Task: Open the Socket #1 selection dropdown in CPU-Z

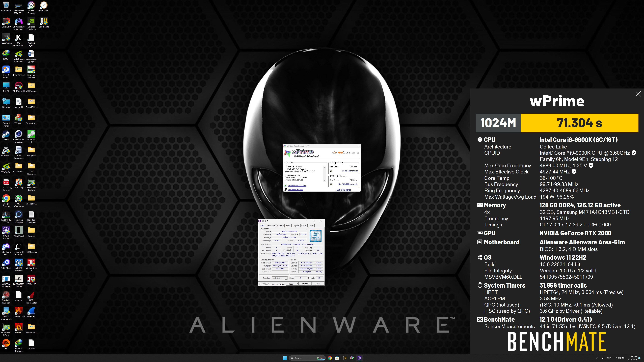Action: 280,278
